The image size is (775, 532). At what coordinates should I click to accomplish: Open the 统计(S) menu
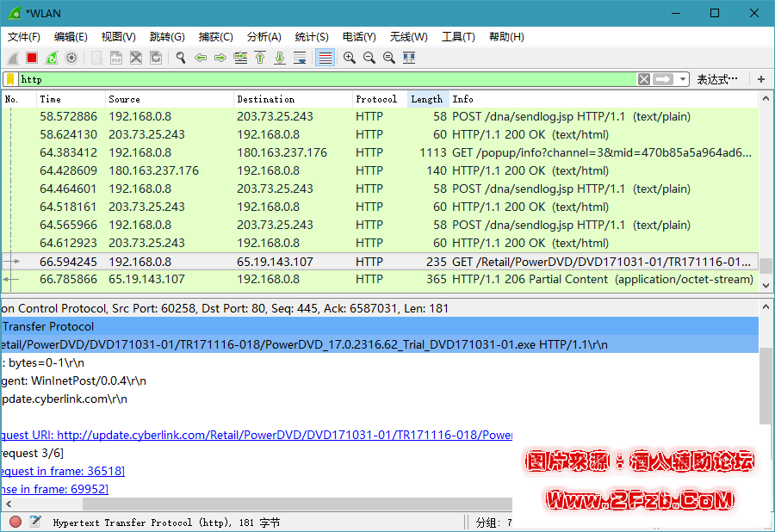[312, 37]
